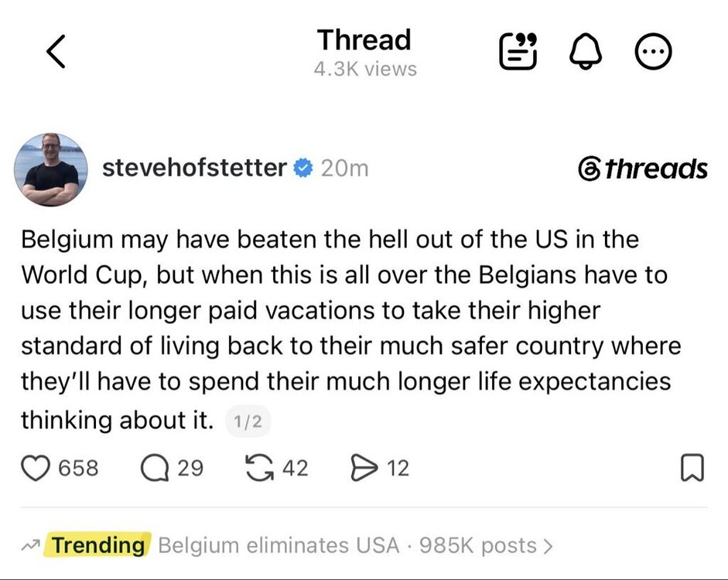Tap the blue verified badge
Image resolution: width=728 pixels, height=580 pixels.
point(302,168)
